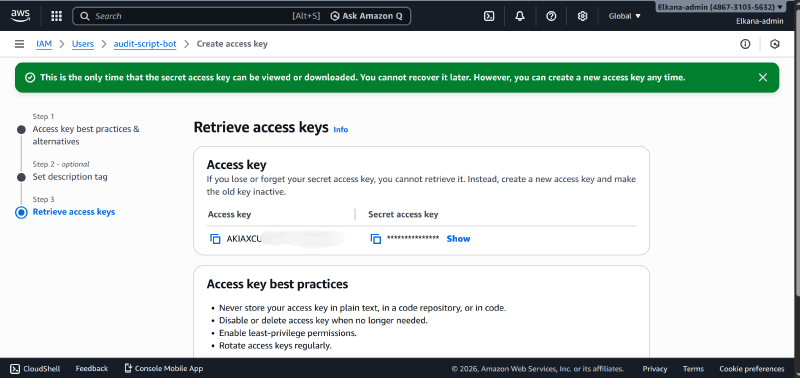The height and width of the screenshot is (378, 800).
Task: Click the AKIAXCU access key text
Action: [244, 238]
